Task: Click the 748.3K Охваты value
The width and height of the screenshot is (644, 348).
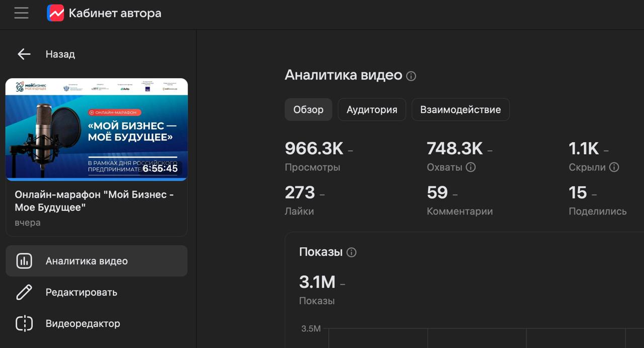Action: 455,149
